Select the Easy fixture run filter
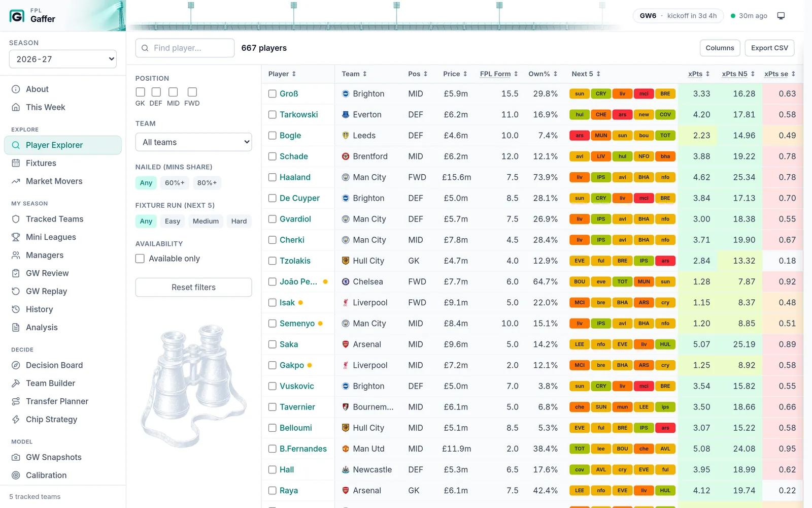 click(x=173, y=221)
